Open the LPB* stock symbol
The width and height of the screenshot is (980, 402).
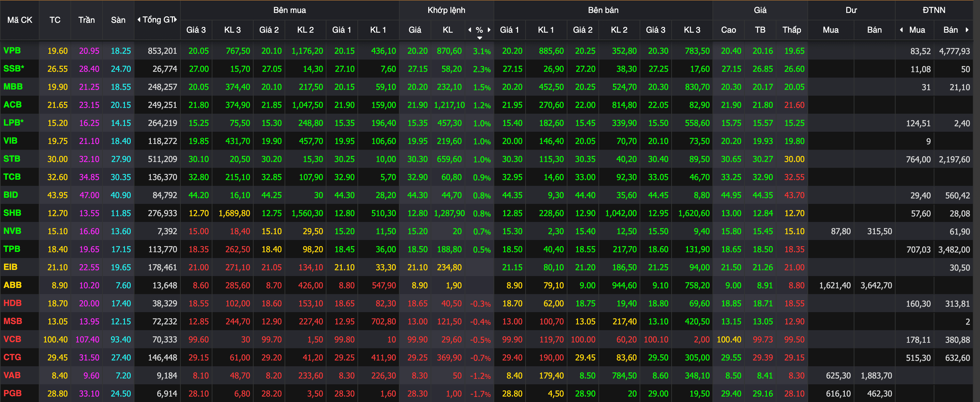pos(13,123)
